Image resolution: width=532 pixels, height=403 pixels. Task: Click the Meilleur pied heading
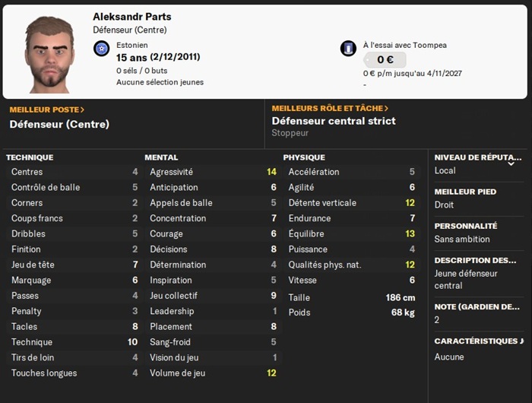tap(466, 192)
